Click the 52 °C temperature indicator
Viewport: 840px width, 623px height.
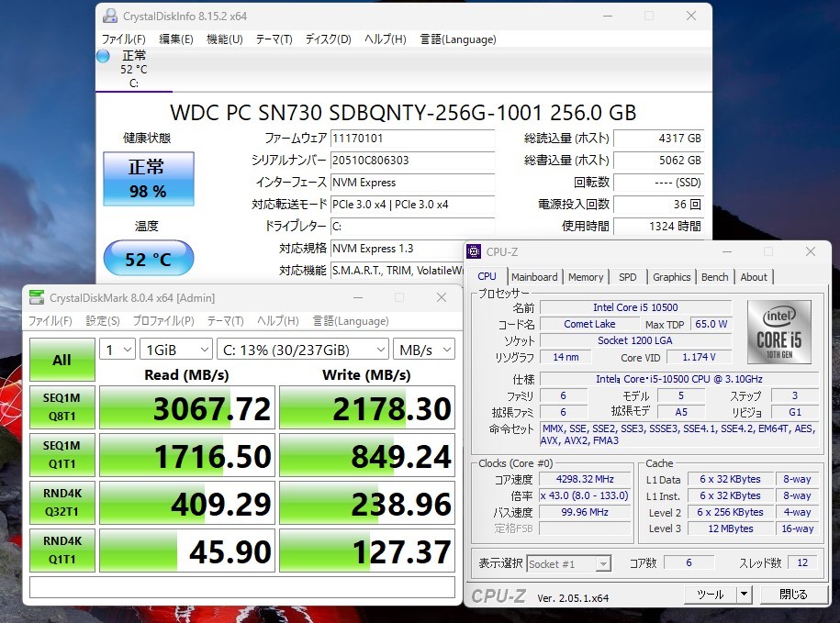coord(149,259)
